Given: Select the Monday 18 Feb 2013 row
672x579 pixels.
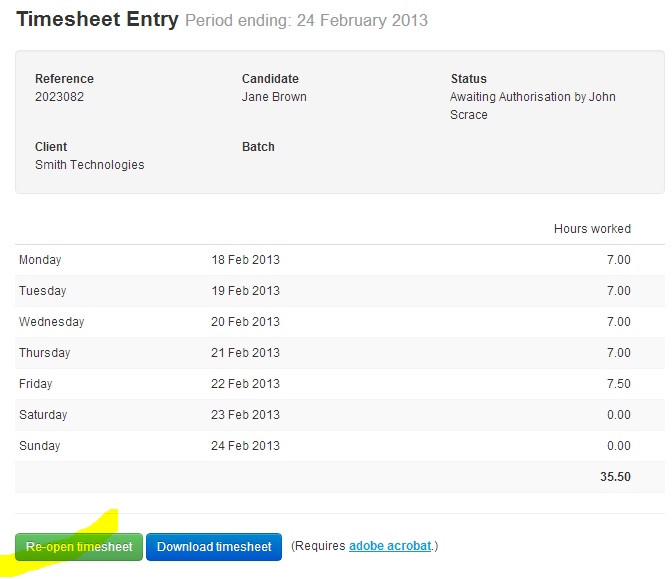Looking at the screenshot, I should pos(339,260).
